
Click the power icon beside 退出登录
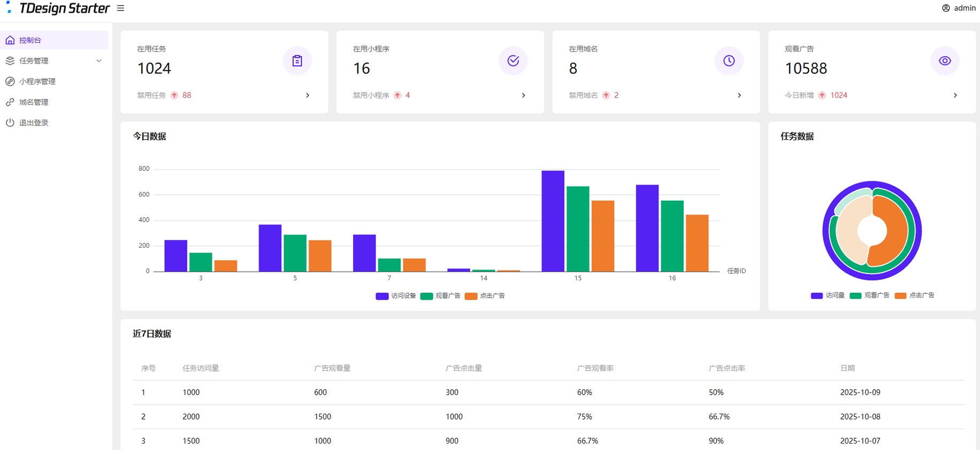point(10,123)
